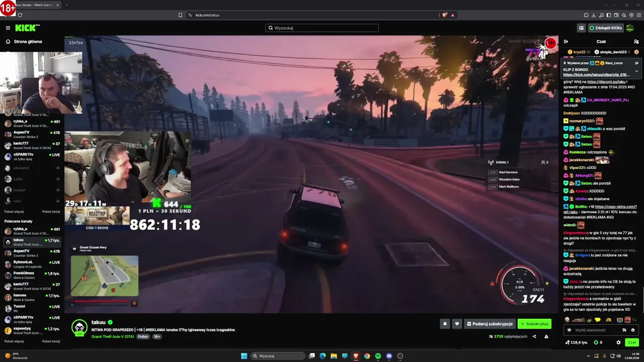Click Podaruj subskrypcje button
The height and width of the screenshot is (362, 644).
(x=490, y=324)
